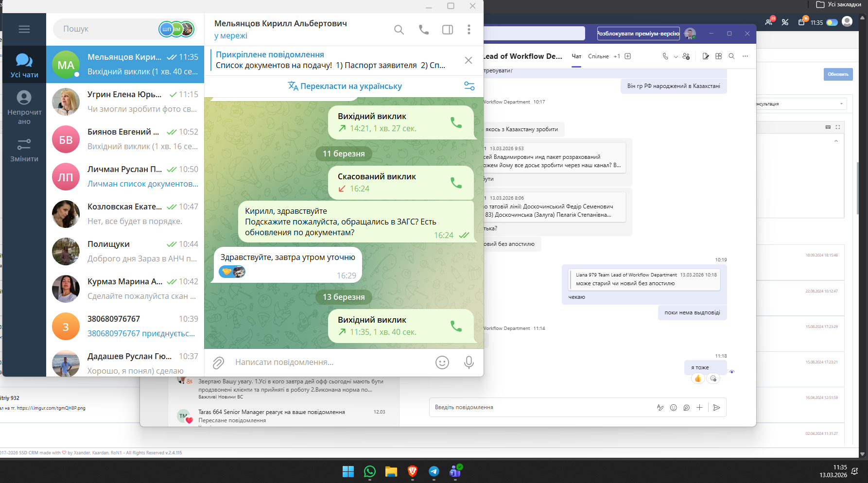Attach a file in Telegram

click(x=218, y=362)
